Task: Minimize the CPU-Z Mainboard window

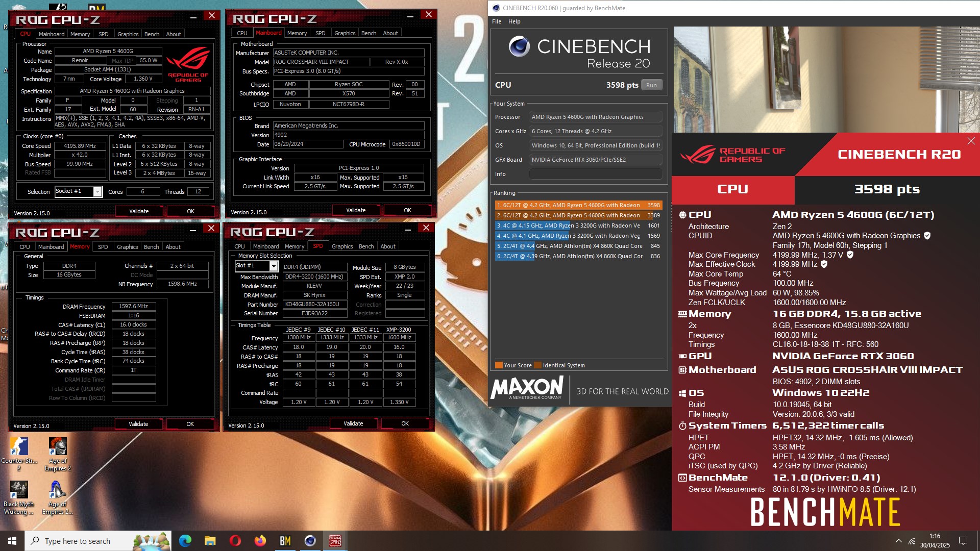Action: 410,15
